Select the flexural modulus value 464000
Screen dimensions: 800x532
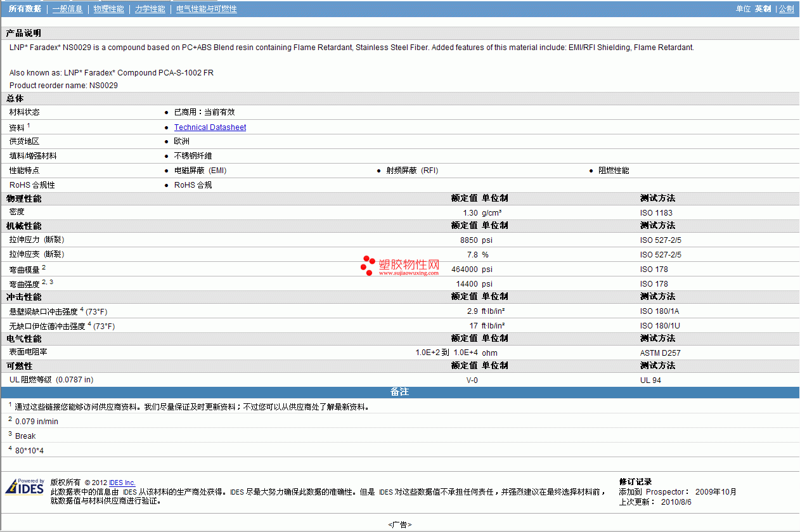pos(465,269)
